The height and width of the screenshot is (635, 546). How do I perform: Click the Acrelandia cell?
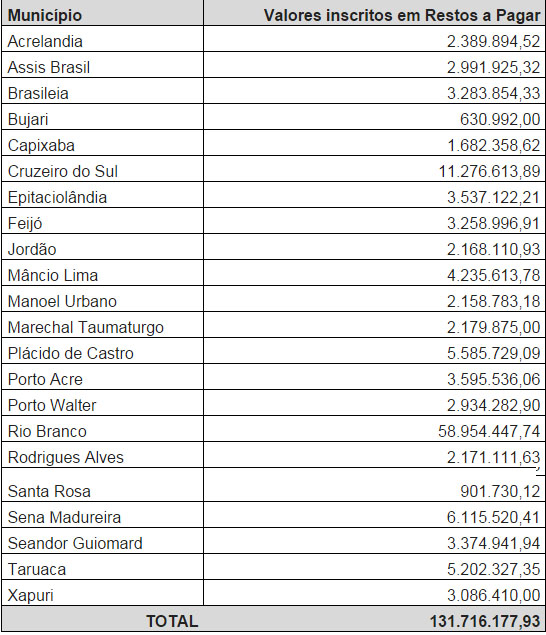(102, 39)
